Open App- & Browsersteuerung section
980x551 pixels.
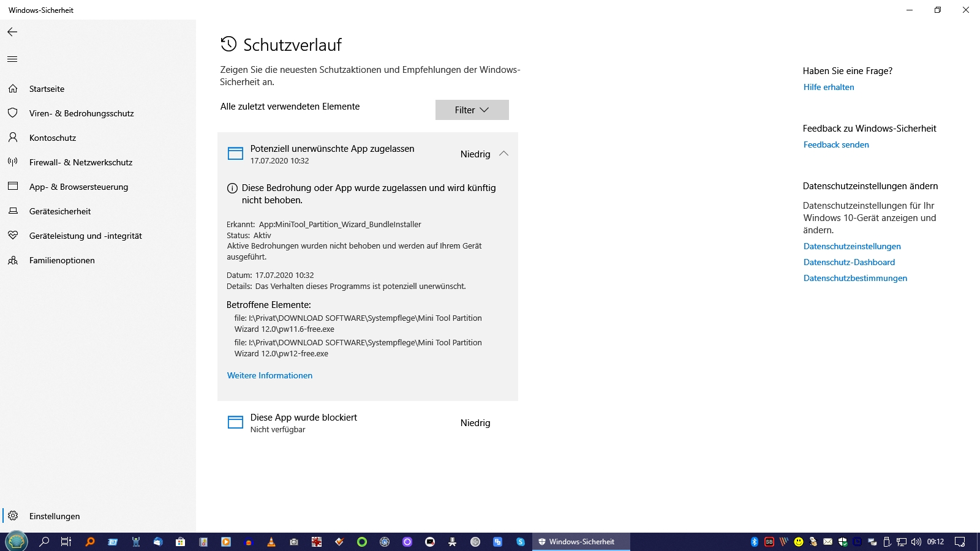[79, 187]
